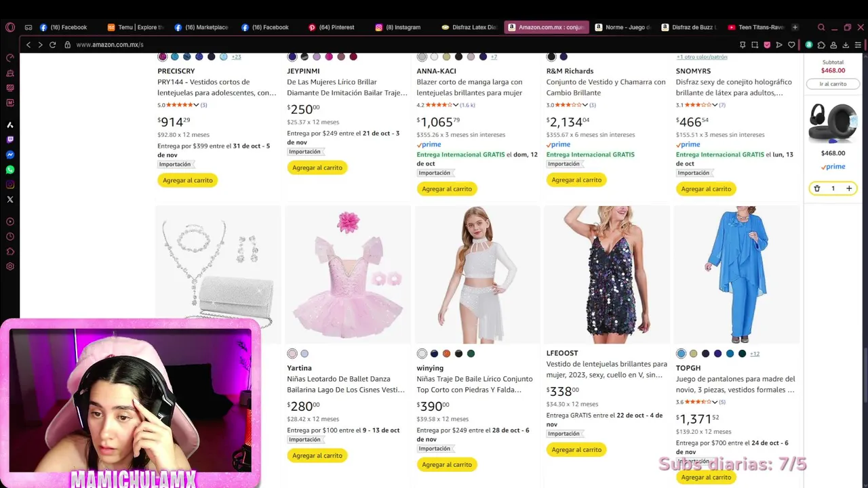
Task: Open sidebar settings gear icon
Action: pos(9,266)
